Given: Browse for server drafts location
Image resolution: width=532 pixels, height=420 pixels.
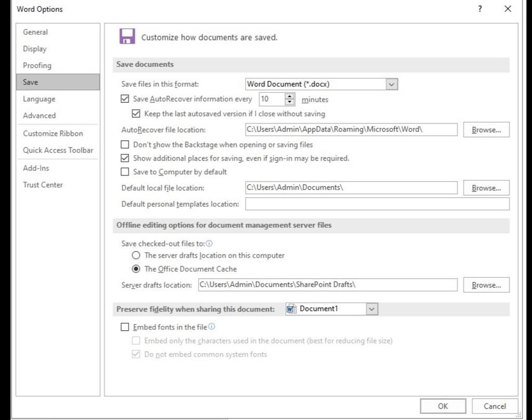Looking at the screenshot, I should pyautogui.click(x=486, y=285).
